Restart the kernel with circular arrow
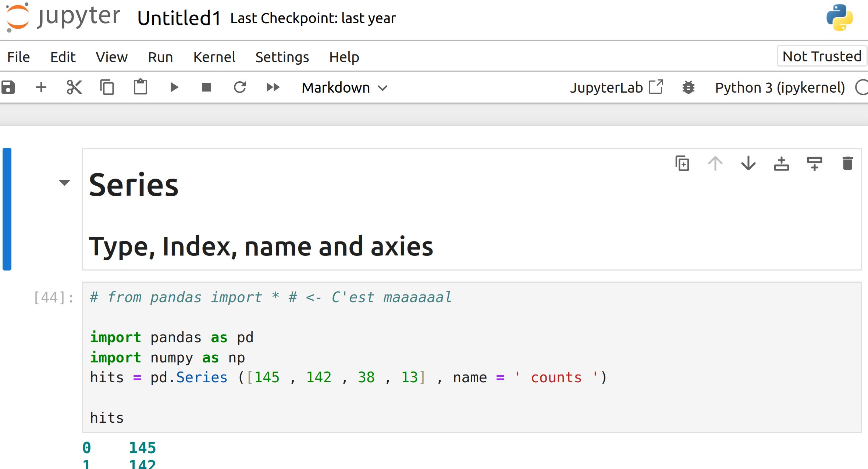The width and height of the screenshot is (868, 469). [x=240, y=87]
